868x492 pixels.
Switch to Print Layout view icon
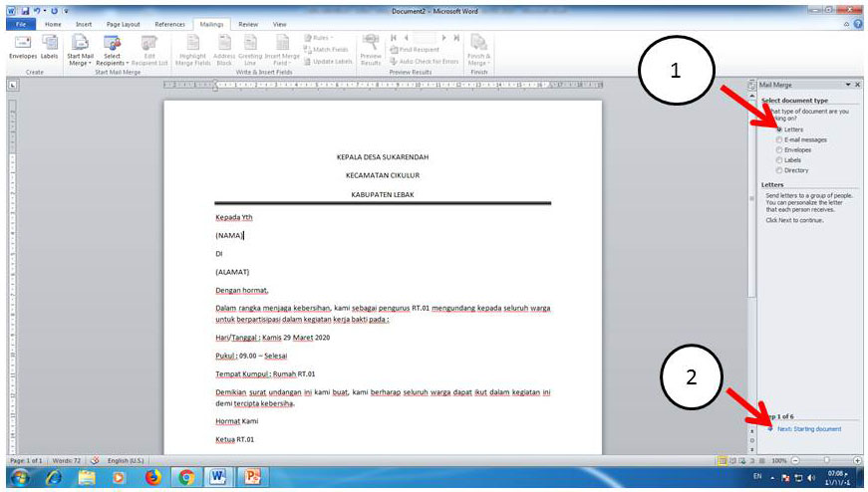pos(723,460)
